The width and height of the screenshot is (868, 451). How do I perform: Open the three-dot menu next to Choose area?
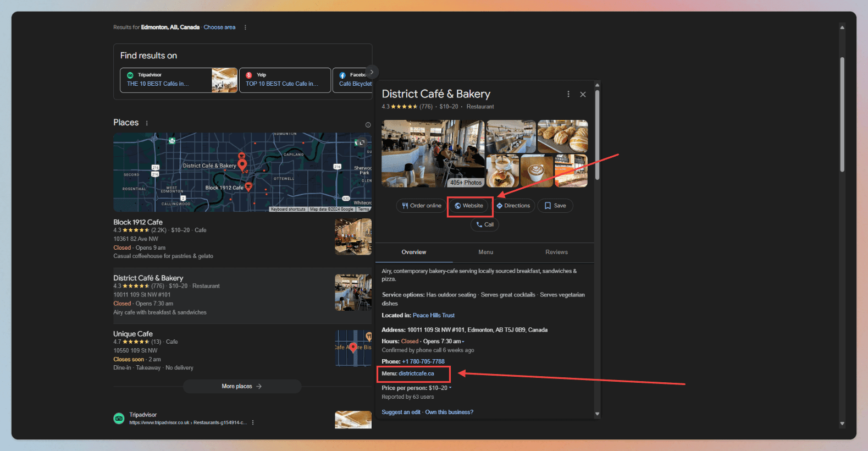point(245,28)
